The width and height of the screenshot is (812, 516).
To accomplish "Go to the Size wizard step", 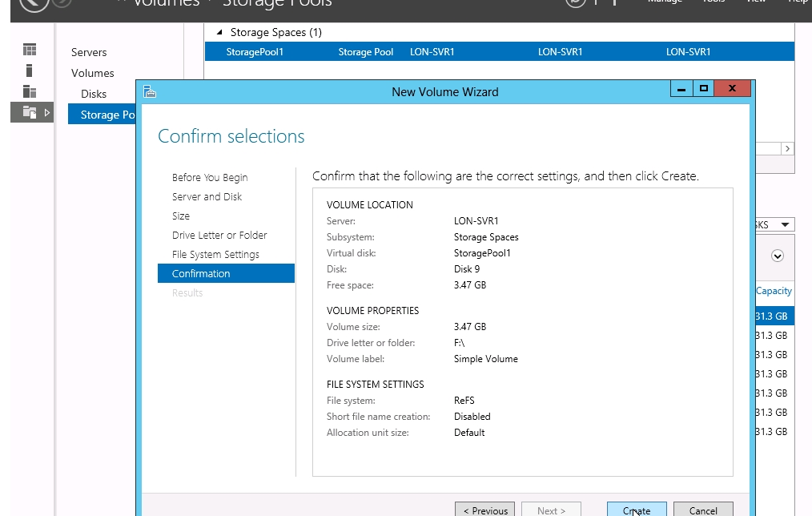I will pyautogui.click(x=181, y=216).
